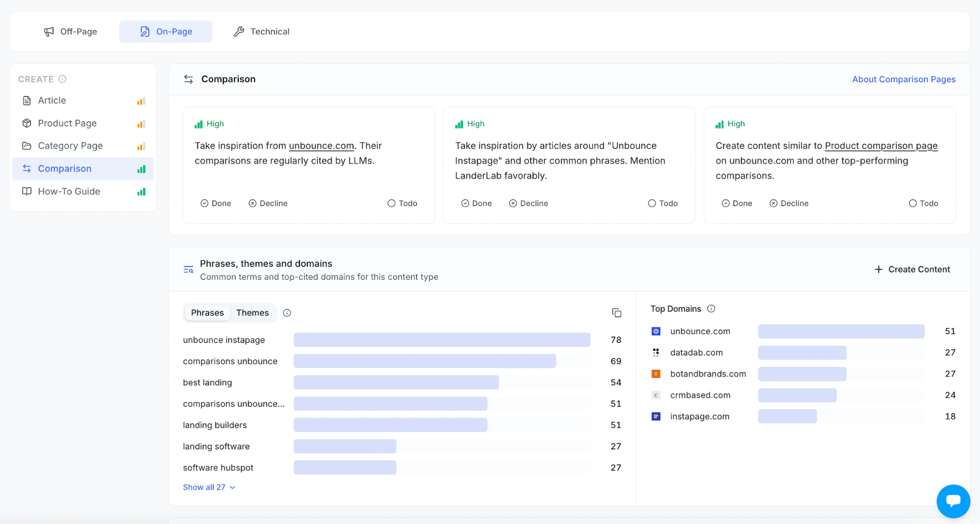Click the wrench icon on Technical tab
Screen dimensions: 980x524
click(x=239, y=32)
